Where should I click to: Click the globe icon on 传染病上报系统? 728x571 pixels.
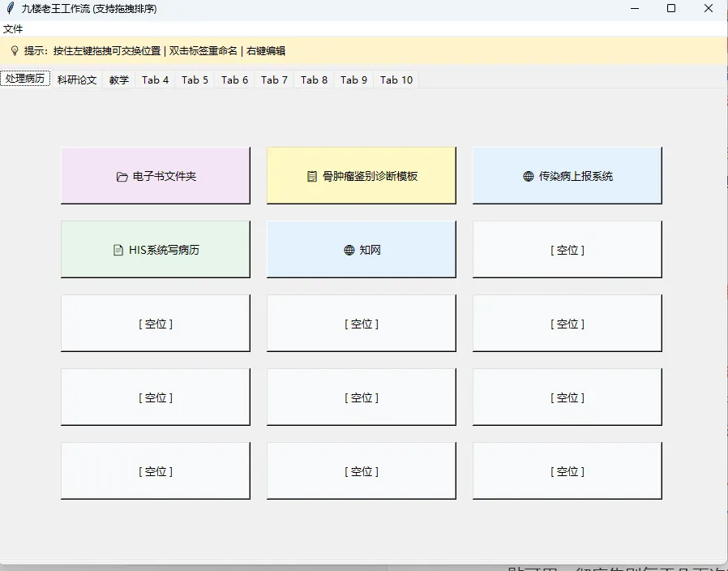pos(529,176)
